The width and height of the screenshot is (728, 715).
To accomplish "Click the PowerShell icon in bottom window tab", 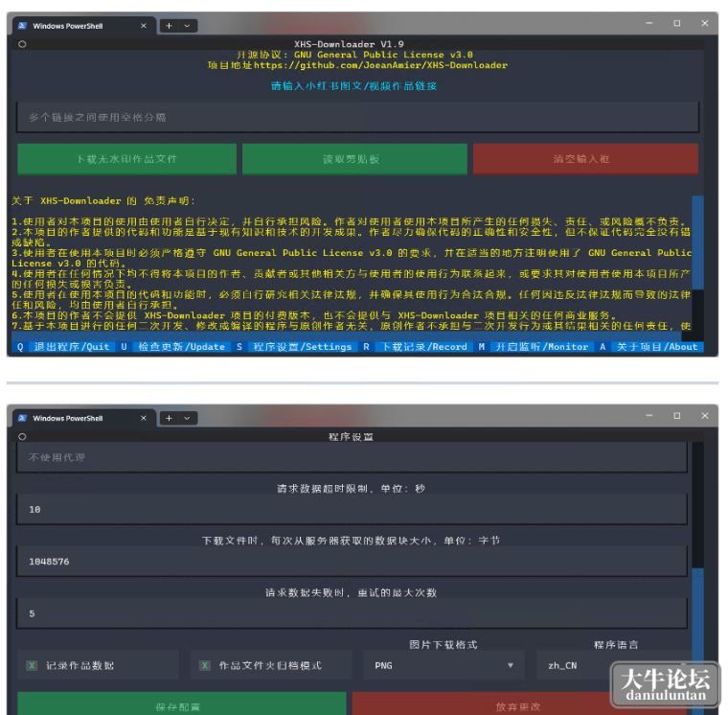I will [x=22, y=418].
